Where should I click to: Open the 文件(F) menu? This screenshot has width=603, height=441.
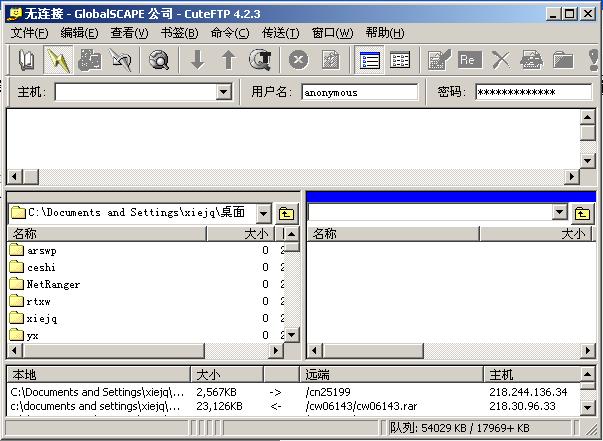(29, 33)
